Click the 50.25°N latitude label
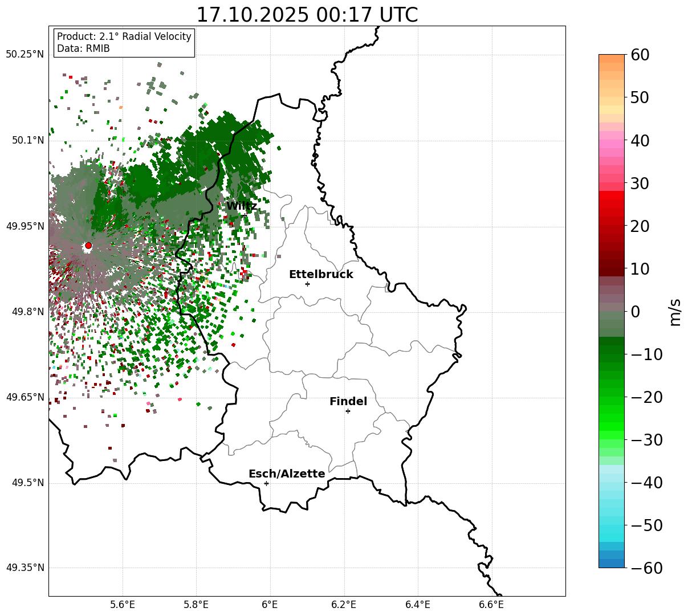The width and height of the screenshot is (688, 616). [x=25, y=55]
